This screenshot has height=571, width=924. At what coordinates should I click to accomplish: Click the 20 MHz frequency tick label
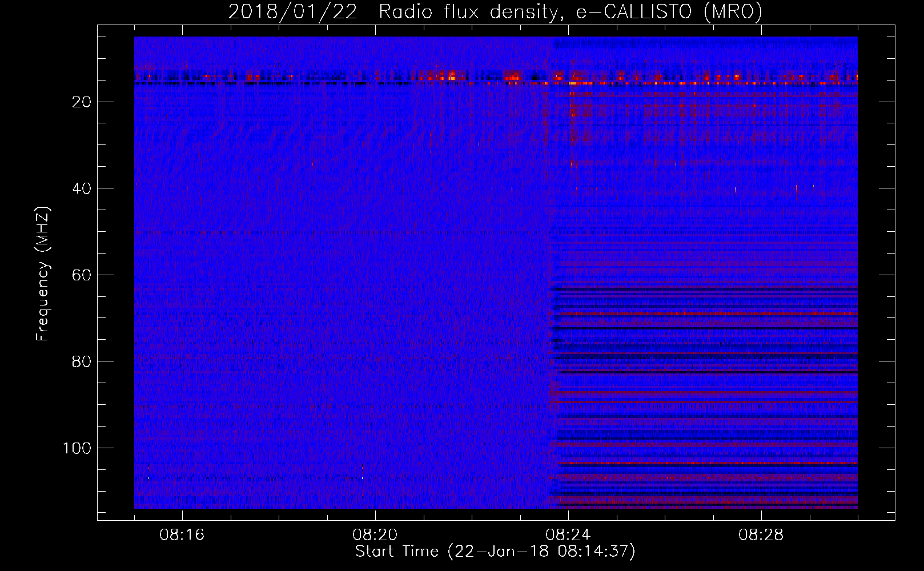click(82, 102)
